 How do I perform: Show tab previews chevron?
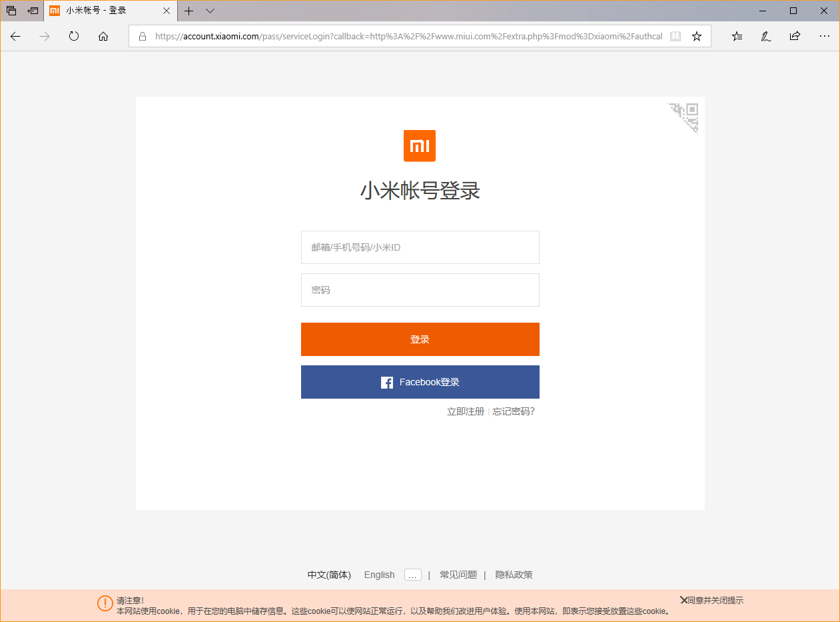point(210,11)
